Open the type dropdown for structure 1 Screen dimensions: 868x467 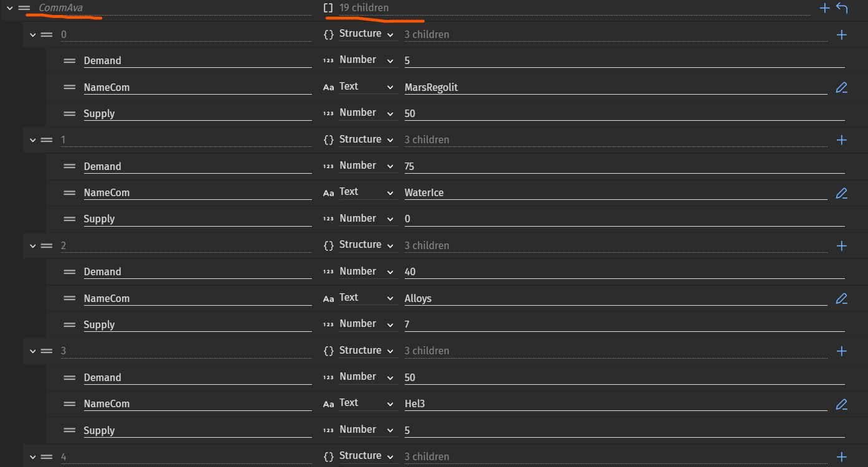point(359,139)
